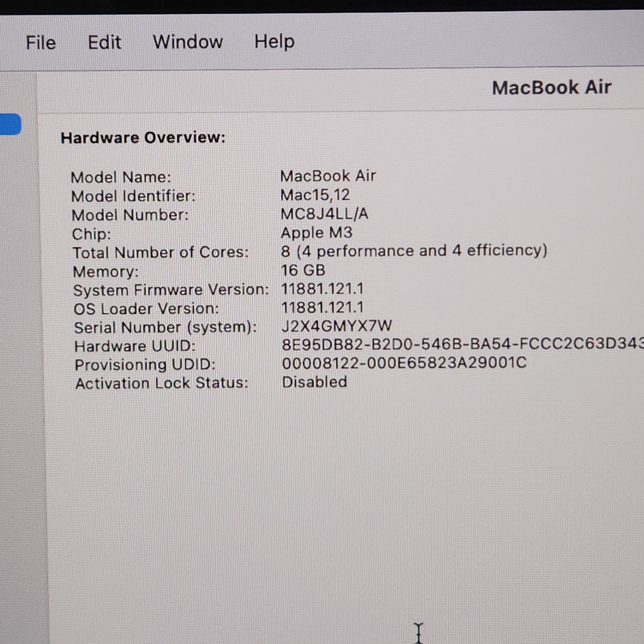The image size is (644, 644).
Task: Click the OS Loader Version number
Action: click(x=322, y=308)
